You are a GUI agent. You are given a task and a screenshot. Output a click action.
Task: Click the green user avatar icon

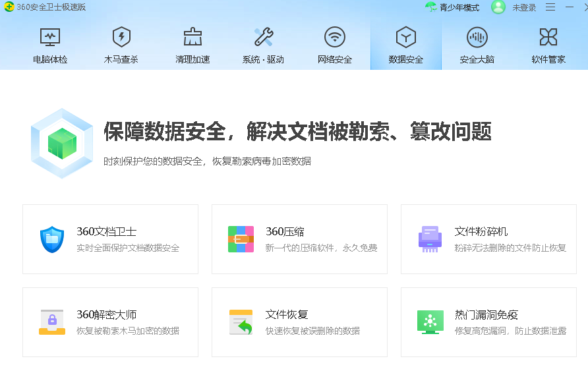pos(498,7)
